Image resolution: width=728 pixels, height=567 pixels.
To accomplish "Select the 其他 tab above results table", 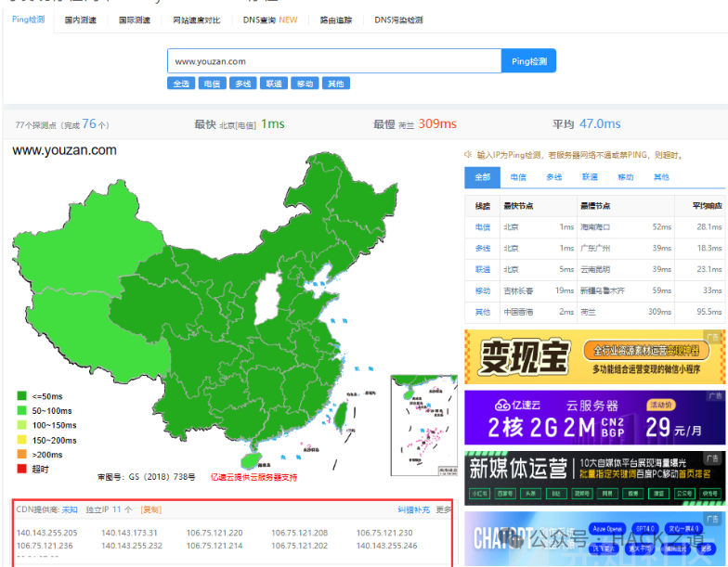I will pos(661,177).
